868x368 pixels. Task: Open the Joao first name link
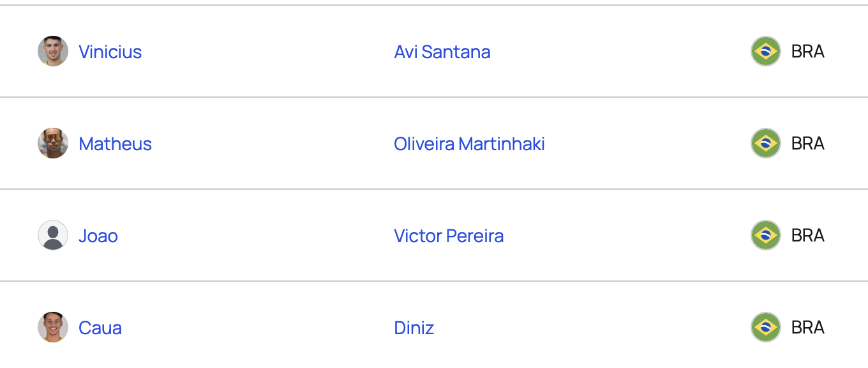(x=98, y=236)
